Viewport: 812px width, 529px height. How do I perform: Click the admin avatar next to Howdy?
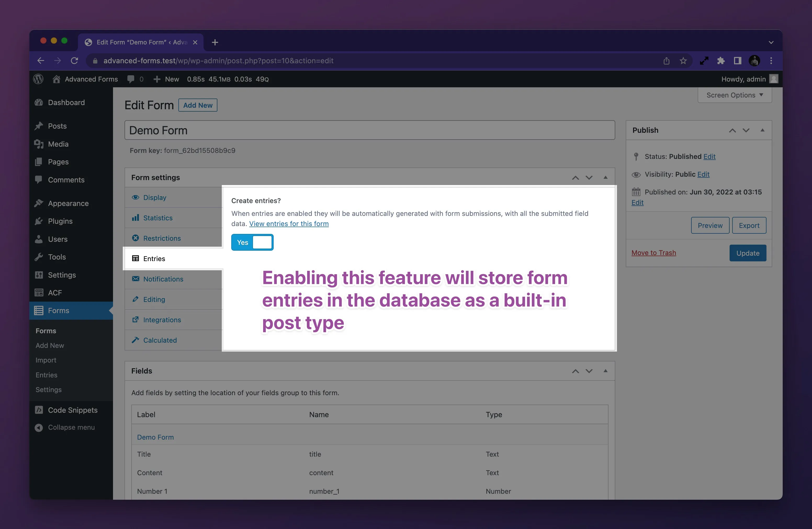click(x=774, y=79)
